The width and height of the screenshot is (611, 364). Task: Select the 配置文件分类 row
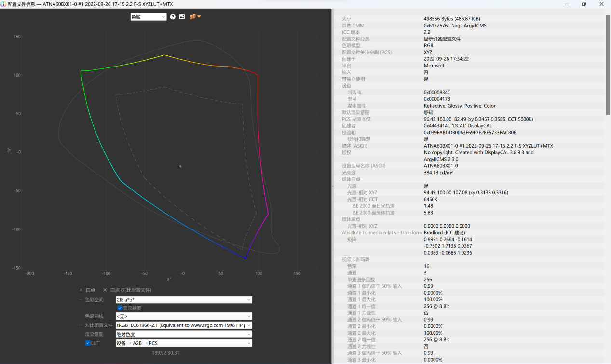[469, 39]
